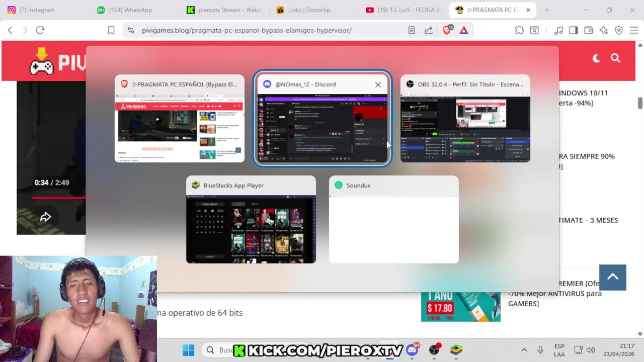Image resolution: width=644 pixels, height=362 pixels.
Task: Open the pieroxtv Stream Kick tab
Action: pyautogui.click(x=225, y=10)
